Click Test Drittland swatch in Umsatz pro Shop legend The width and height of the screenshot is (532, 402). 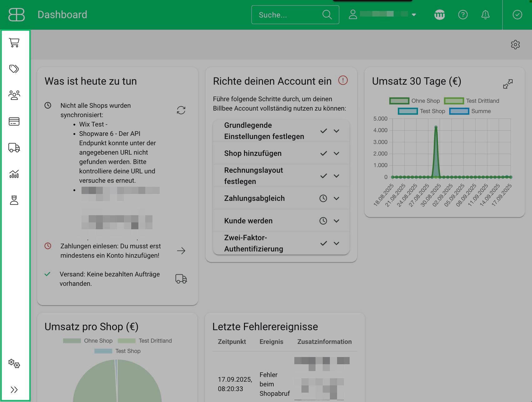tap(127, 341)
